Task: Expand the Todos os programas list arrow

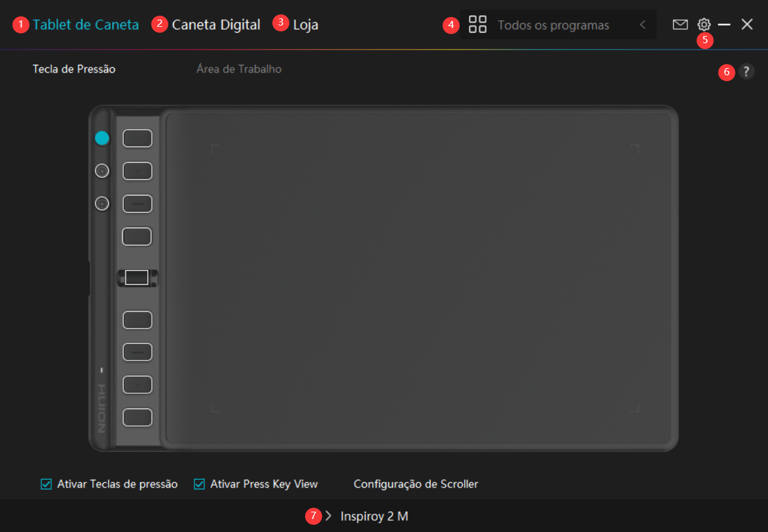Action: (x=643, y=25)
